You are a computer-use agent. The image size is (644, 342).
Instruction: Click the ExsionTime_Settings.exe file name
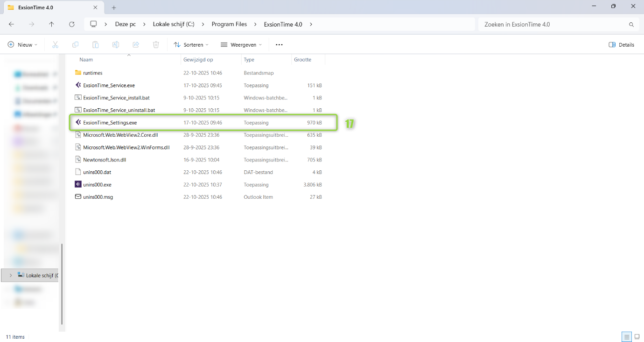point(110,122)
